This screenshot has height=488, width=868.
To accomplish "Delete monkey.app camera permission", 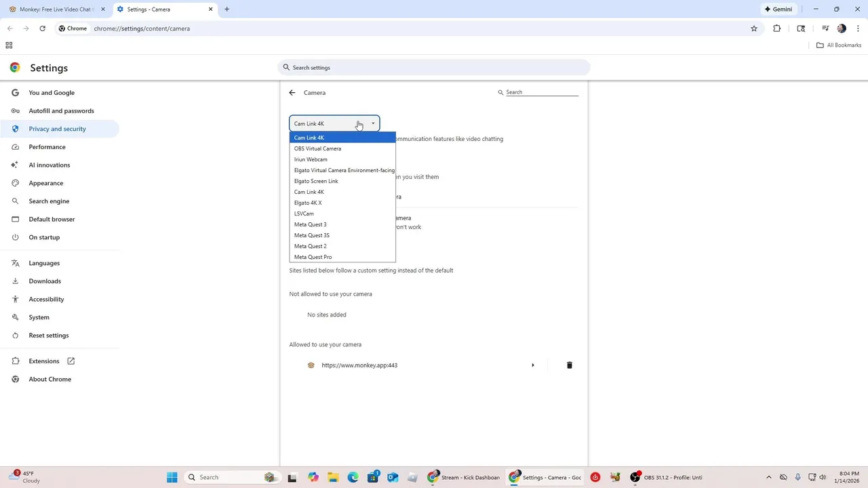I will [569, 365].
